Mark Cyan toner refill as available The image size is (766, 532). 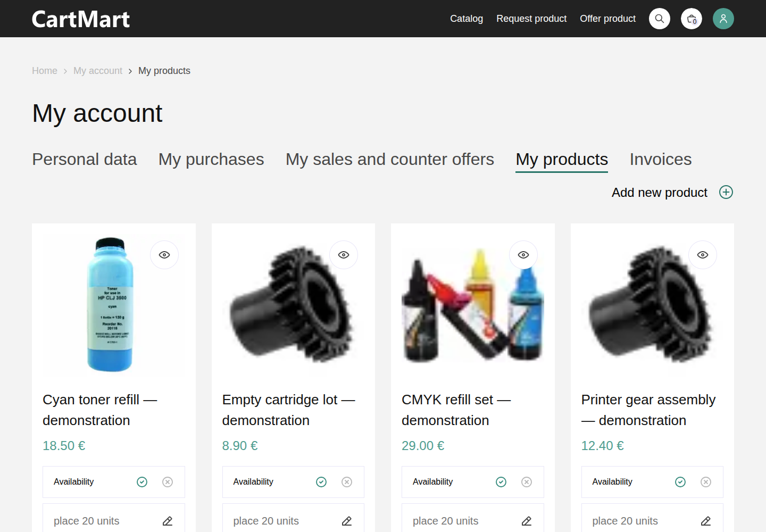click(142, 482)
